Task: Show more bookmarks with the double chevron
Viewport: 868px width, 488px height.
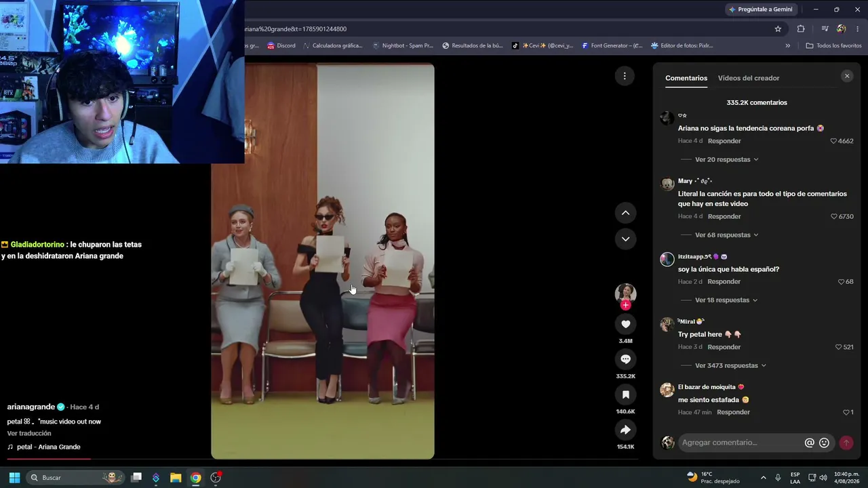Action: point(787,45)
